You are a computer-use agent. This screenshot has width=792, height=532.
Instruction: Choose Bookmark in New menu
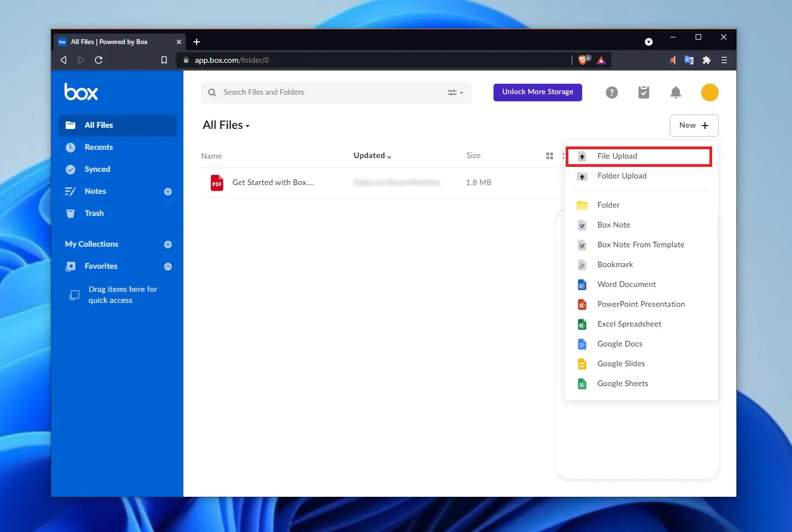[x=641, y=265]
